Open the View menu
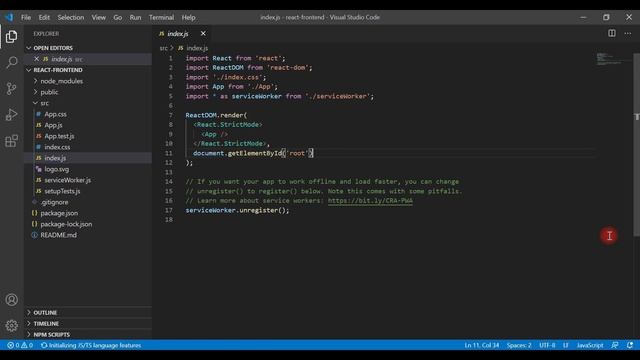 pos(98,17)
